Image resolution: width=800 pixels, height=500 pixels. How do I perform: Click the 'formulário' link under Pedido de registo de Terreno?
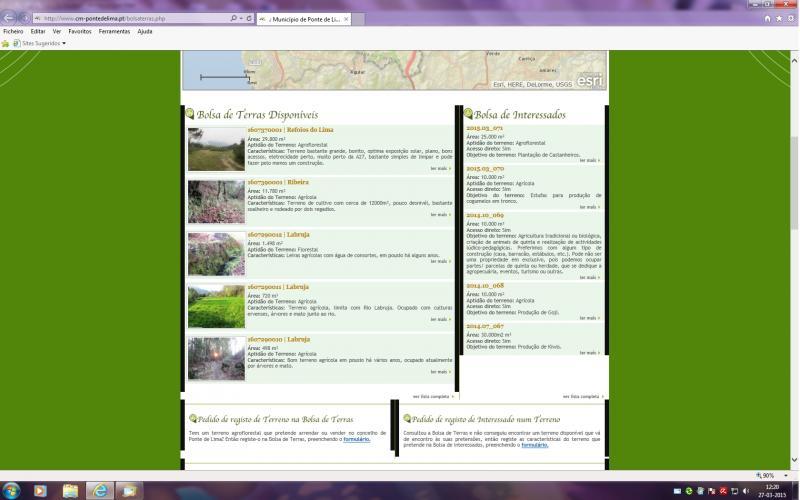tap(356, 439)
